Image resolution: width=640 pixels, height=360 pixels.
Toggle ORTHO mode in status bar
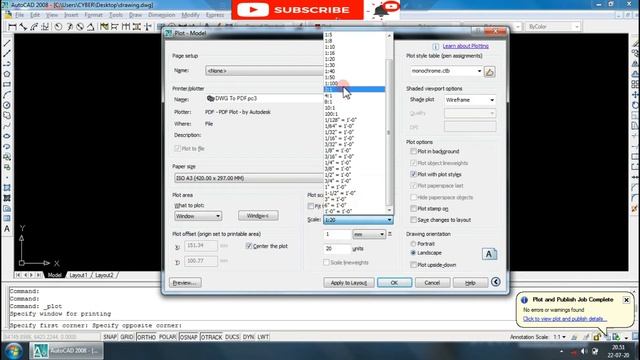tap(146, 337)
